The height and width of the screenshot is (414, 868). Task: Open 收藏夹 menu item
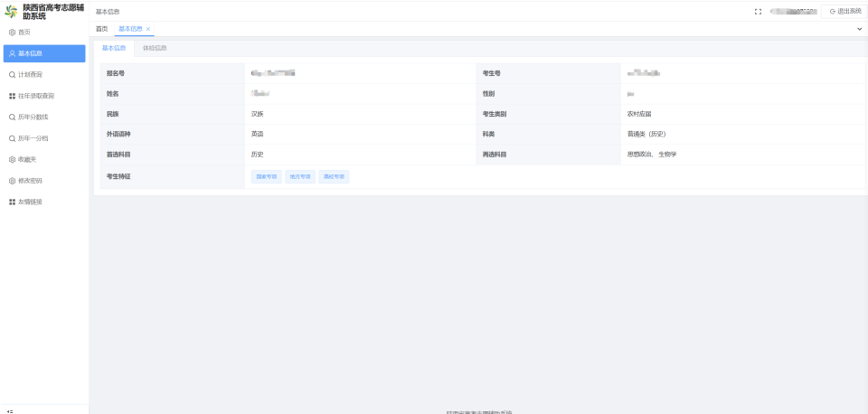click(44, 159)
